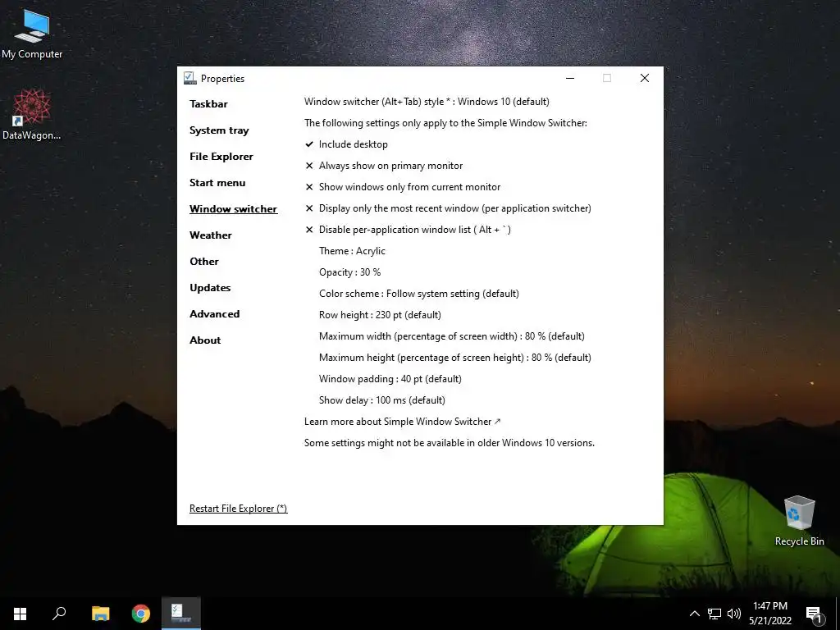Show hidden system tray icons chevron
The height and width of the screenshot is (630, 840).
point(694,614)
